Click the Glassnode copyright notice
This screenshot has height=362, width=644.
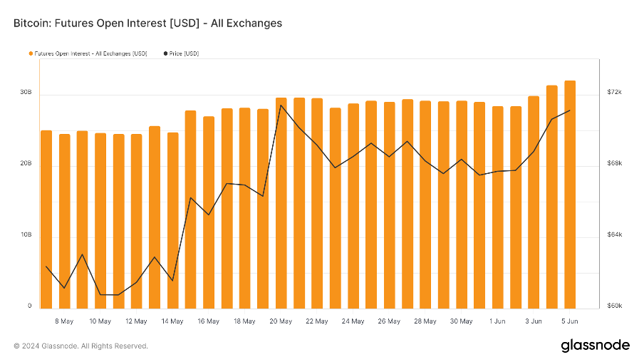pyautogui.click(x=81, y=346)
